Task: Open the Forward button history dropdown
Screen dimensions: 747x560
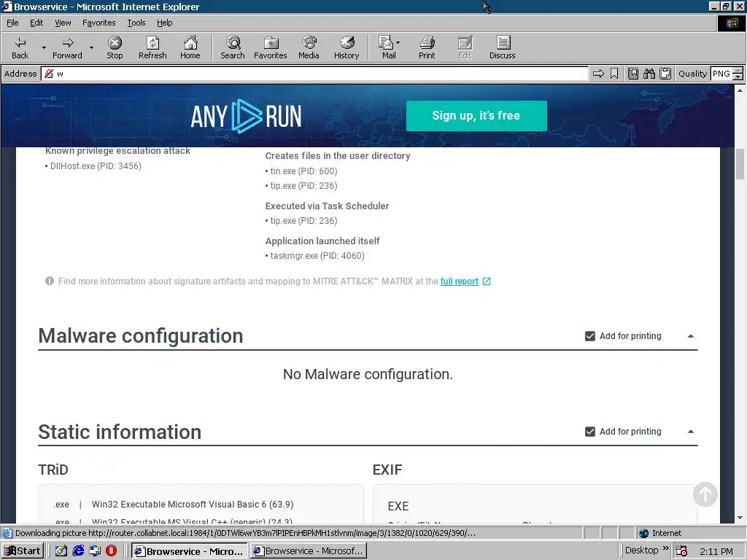Action: [x=91, y=47]
